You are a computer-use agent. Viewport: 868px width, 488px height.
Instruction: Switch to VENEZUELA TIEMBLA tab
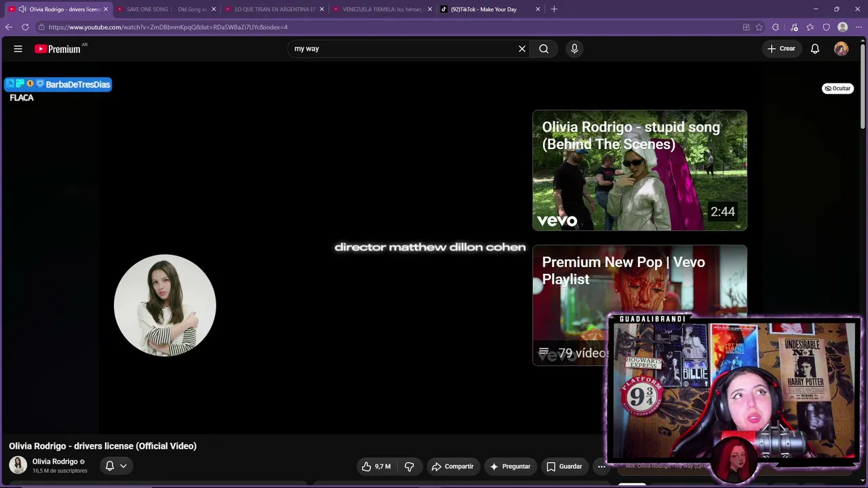[x=382, y=9]
